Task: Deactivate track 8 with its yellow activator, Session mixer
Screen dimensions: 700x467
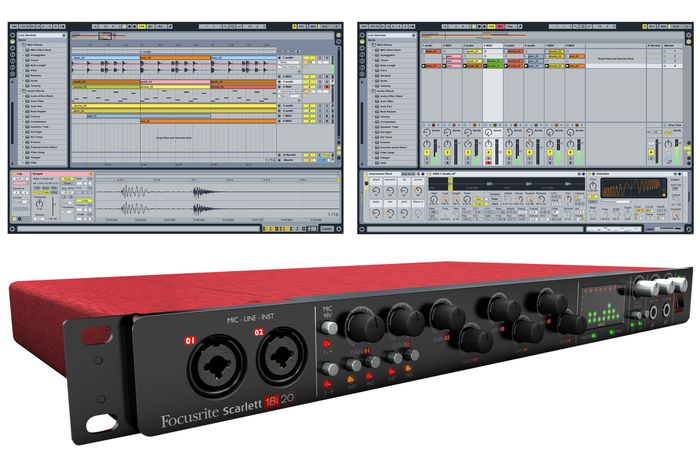Action: pyautogui.click(x=570, y=152)
